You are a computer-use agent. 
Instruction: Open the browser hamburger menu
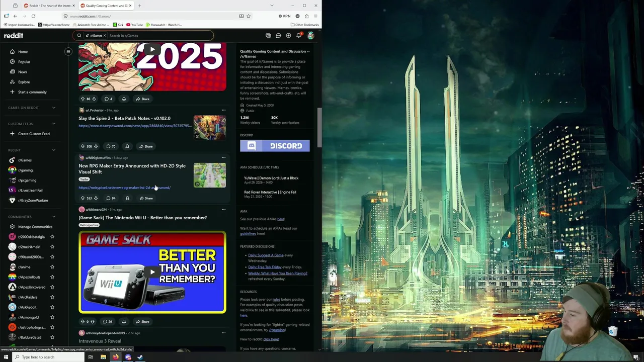pos(315,16)
